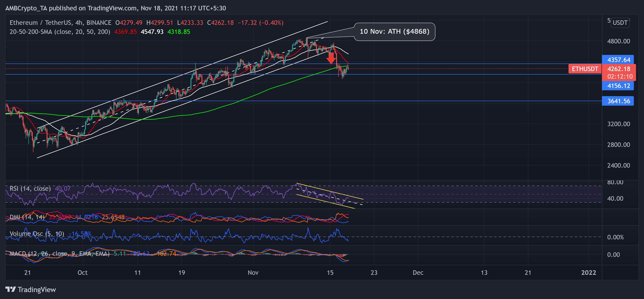Click the current price 4262.18 label
Screen dimensions: 644x299
(619, 69)
